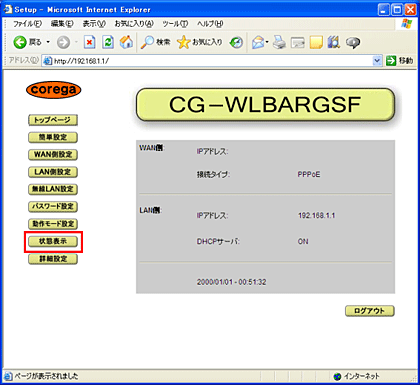The image size is (420, 385).
Task: Open the 無線LAN設定 settings page
Action: 53,189
